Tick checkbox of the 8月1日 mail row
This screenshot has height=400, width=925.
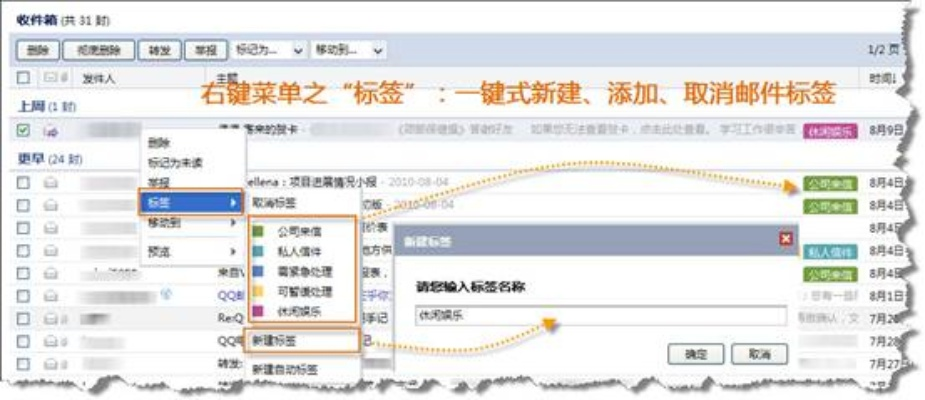(23, 296)
